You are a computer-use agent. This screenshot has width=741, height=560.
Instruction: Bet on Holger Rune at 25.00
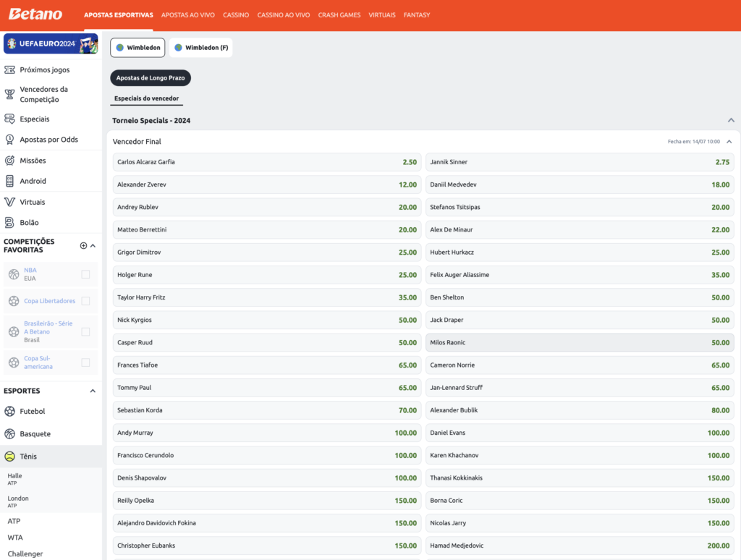[x=267, y=275]
